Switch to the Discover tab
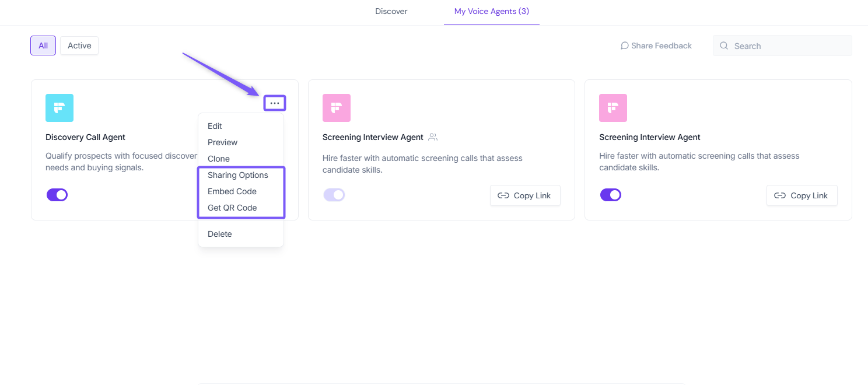The width and height of the screenshot is (868, 385). click(391, 12)
